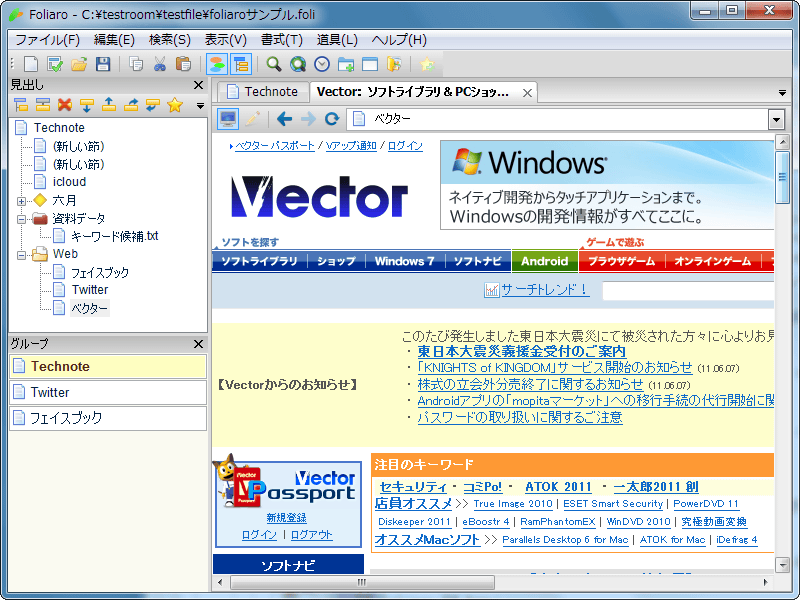The image size is (800, 600).
Task: Collapse the Web folder node
Action: coord(21,255)
